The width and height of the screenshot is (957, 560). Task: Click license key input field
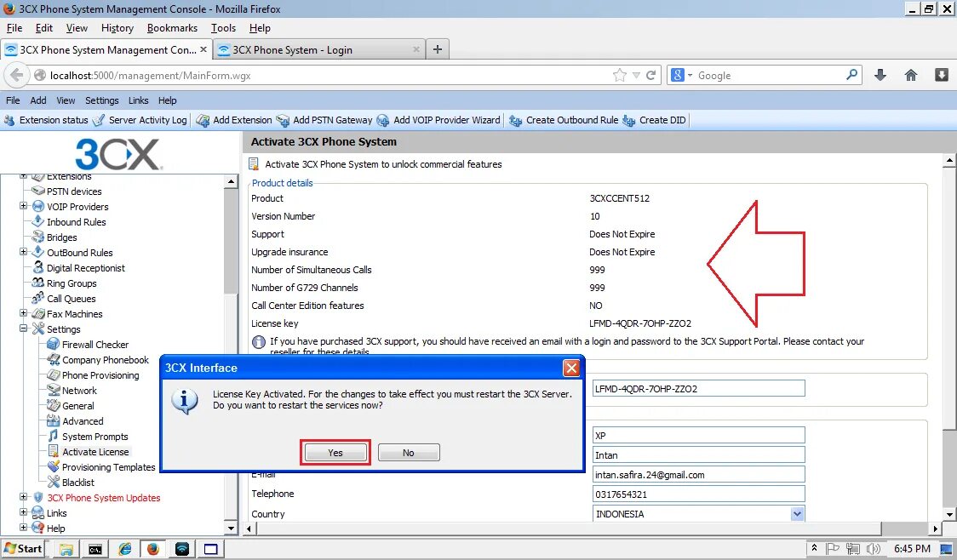click(x=698, y=389)
